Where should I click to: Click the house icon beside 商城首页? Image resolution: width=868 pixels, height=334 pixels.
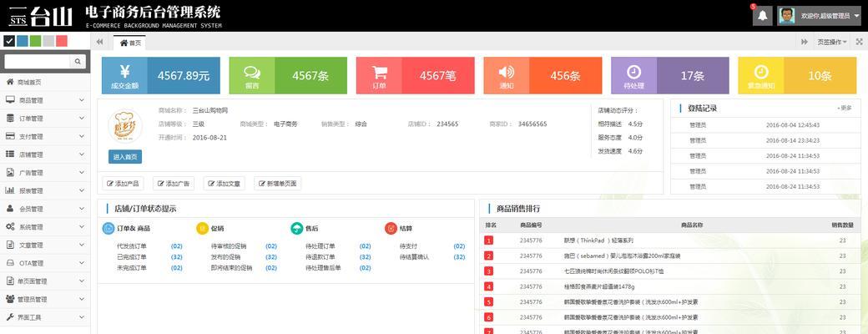pos(10,82)
